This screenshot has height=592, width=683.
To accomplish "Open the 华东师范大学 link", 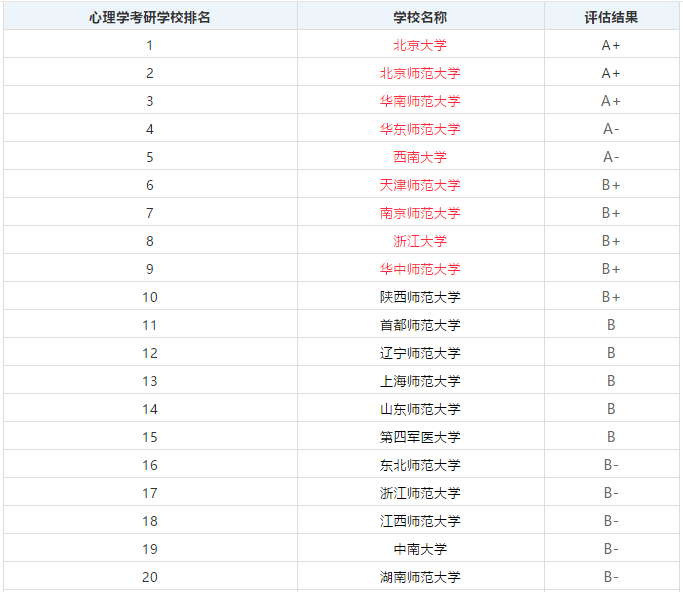I will tap(420, 129).
